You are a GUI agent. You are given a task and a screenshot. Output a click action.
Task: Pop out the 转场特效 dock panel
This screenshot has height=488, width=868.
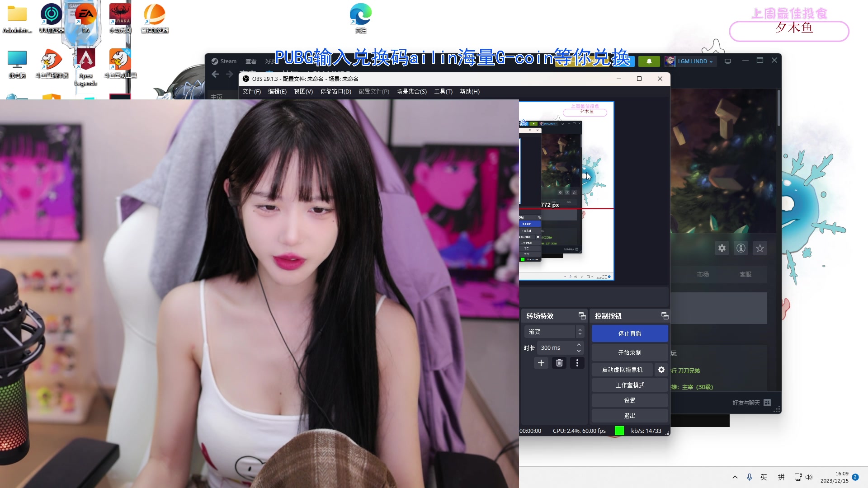(582, 316)
